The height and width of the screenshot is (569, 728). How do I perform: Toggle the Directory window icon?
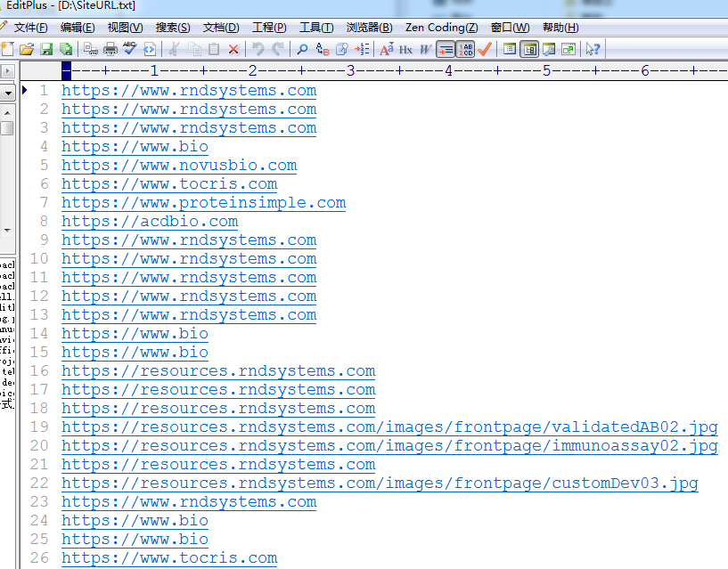[510, 49]
